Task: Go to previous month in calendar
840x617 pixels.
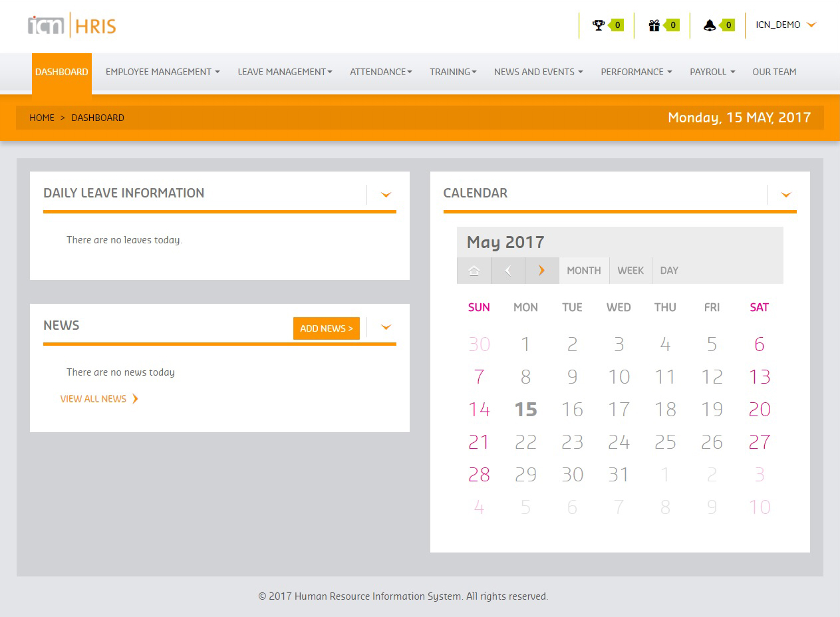Action: pyautogui.click(x=508, y=271)
